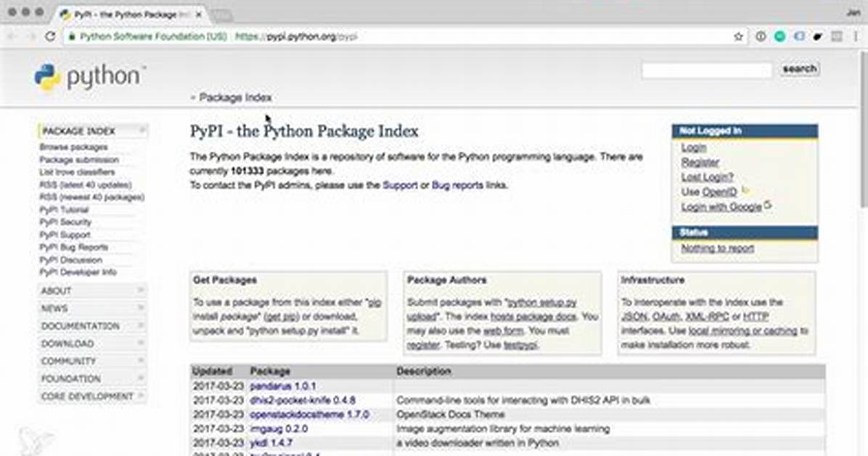868x456 pixels.
Task: Click the Lost Login? link
Action: click(707, 177)
